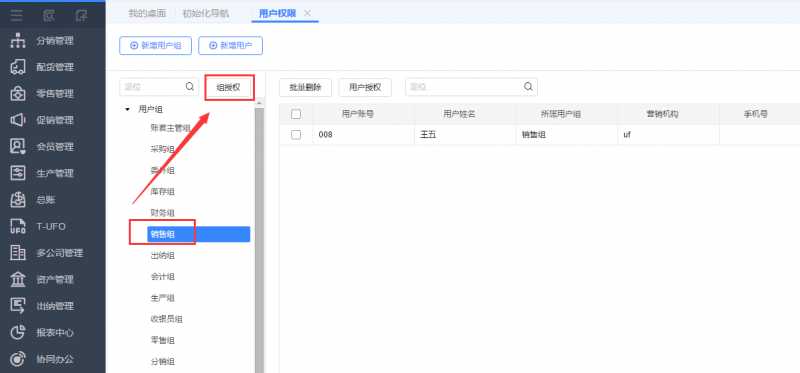Viewport: 800px width, 373px height.
Task: Click search magnifier in user list locate box
Action: [529, 87]
